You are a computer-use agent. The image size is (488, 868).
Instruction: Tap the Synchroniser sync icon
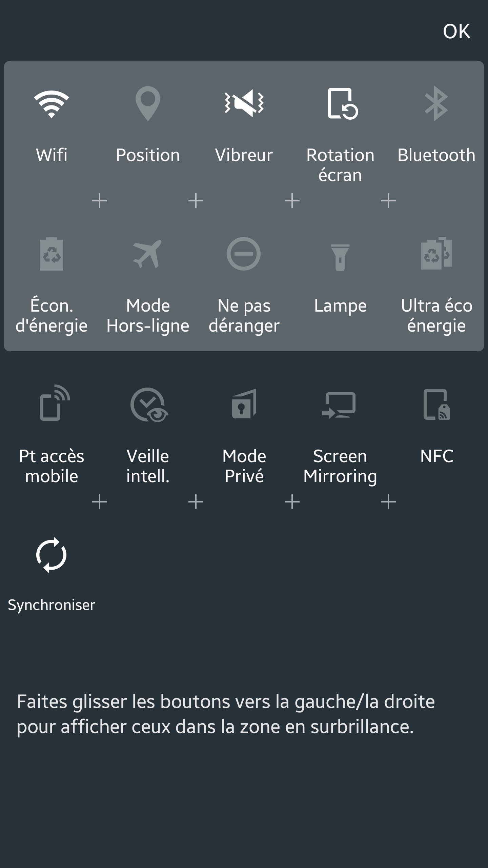point(52,555)
